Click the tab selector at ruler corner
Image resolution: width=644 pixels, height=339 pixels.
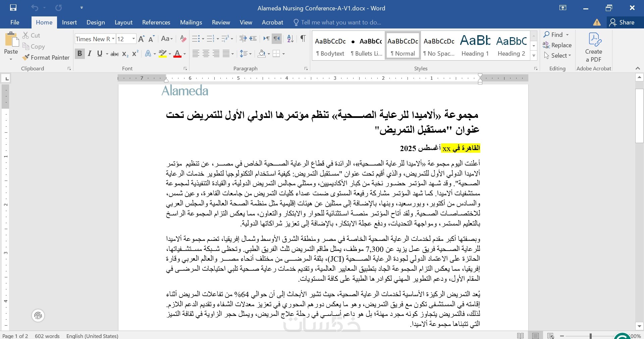6,79
